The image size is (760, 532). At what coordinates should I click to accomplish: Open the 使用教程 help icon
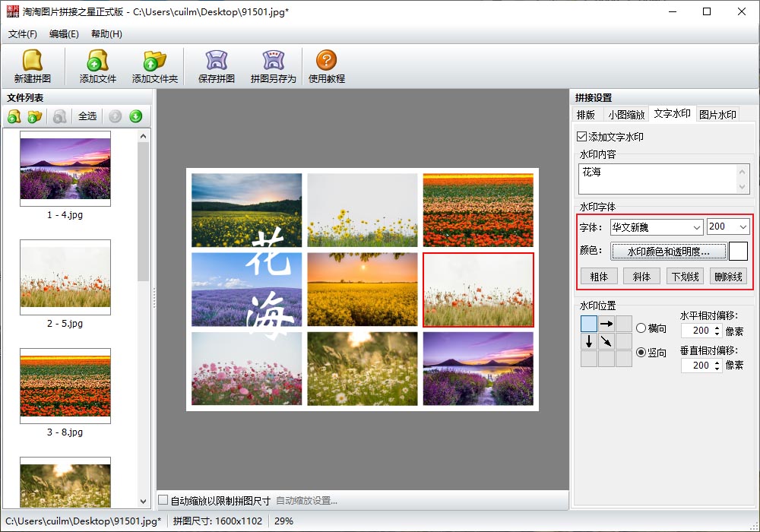coord(326,61)
